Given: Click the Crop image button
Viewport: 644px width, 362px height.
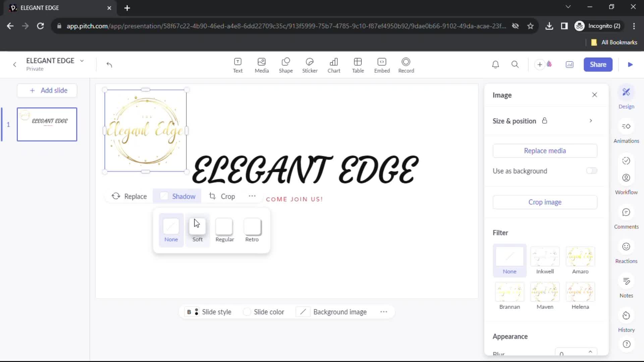Looking at the screenshot, I should tap(545, 202).
